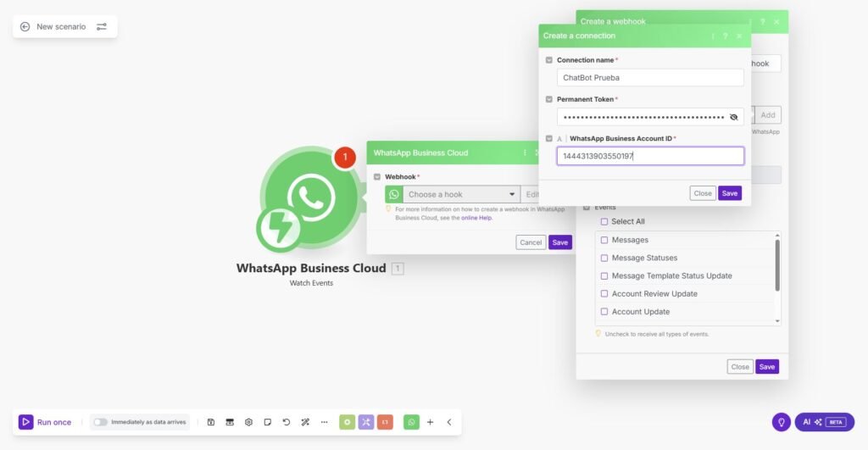Click the undo arrow in bottom toolbar

click(287, 422)
